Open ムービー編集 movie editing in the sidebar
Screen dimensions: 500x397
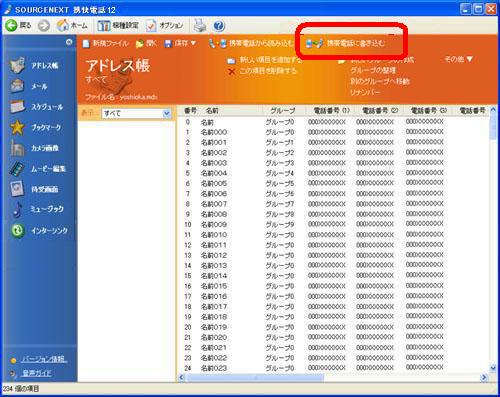pos(38,169)
